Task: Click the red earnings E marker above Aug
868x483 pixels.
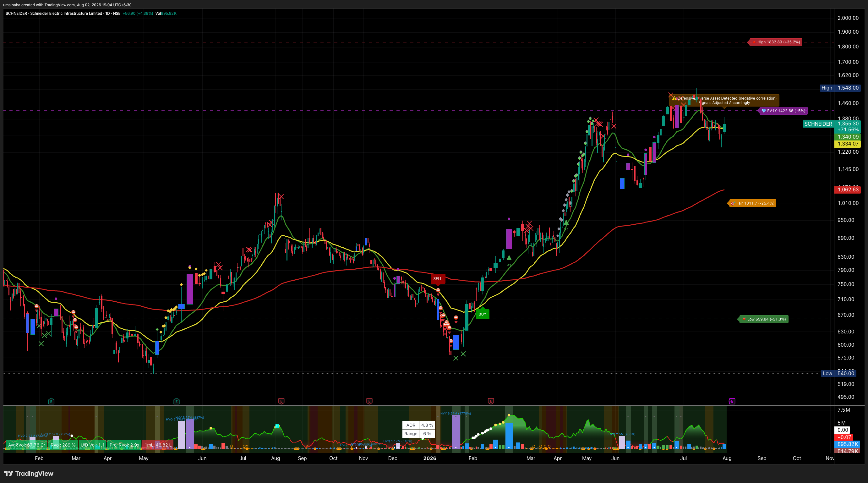Action: pyautogui.click(x=281, y=401)
